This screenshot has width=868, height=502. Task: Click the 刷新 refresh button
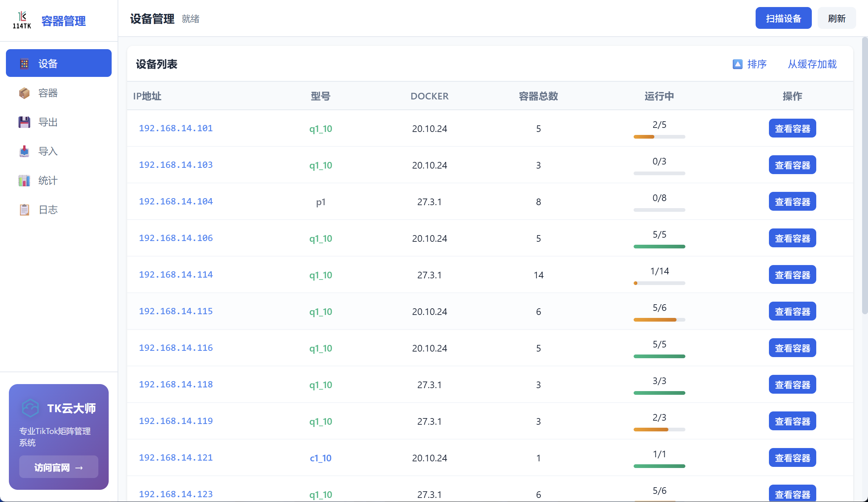pos(837,18)
